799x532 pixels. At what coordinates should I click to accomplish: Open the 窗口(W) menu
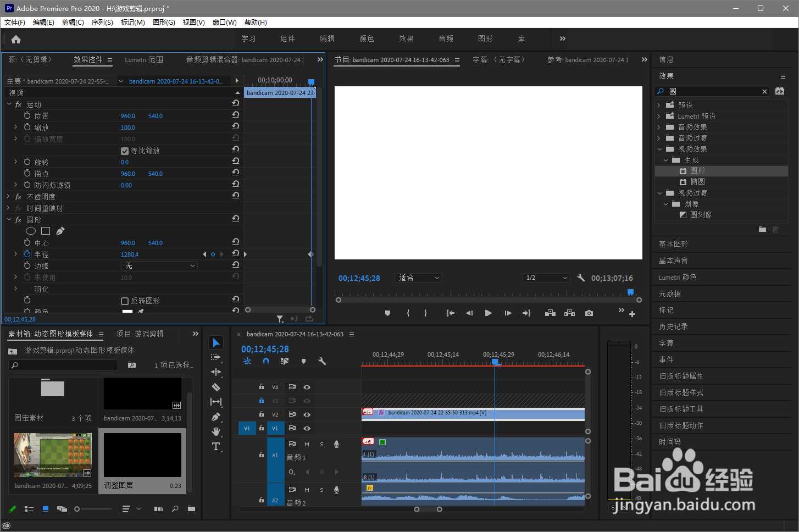point(224,23)
